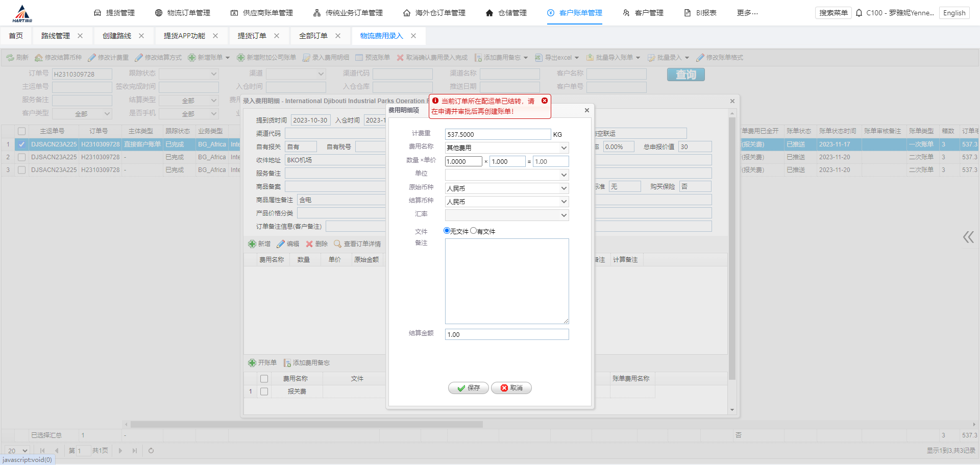This screenshot has width=980, height=465.
Task: Switch to the 全部订单 tab
Action: pos(313,36)
